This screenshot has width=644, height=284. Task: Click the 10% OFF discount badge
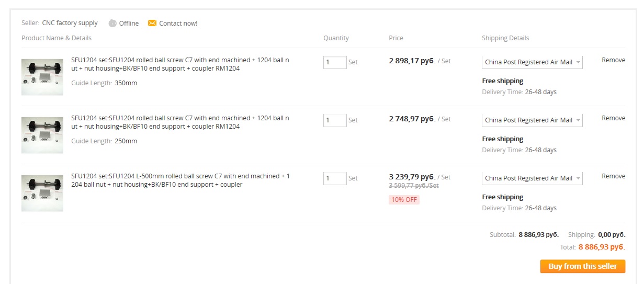coord(404,200)
